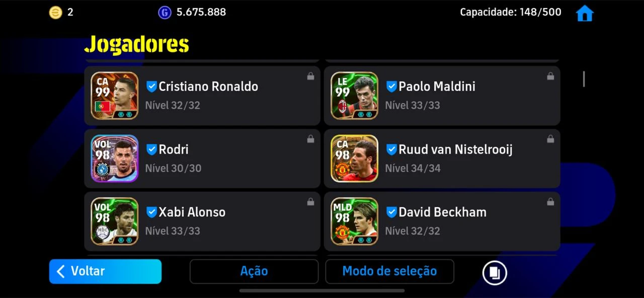This screenshot has width=644, height=298.
Task: Tap the blue check badge beside Xabi Alonso
Action: [x=151, y=212]
